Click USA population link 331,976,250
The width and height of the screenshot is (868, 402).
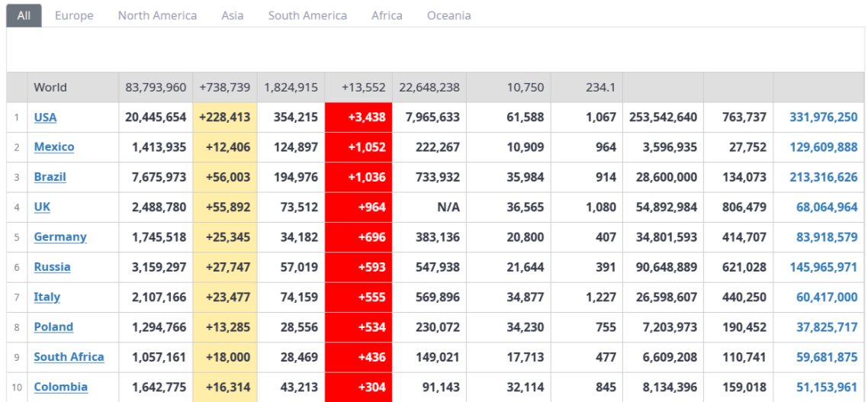[x=824, y=117]
